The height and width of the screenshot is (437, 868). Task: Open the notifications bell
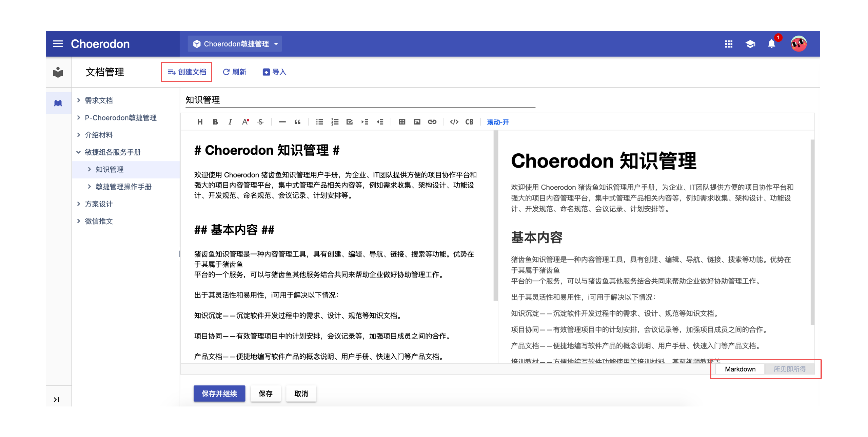point(772,44)
